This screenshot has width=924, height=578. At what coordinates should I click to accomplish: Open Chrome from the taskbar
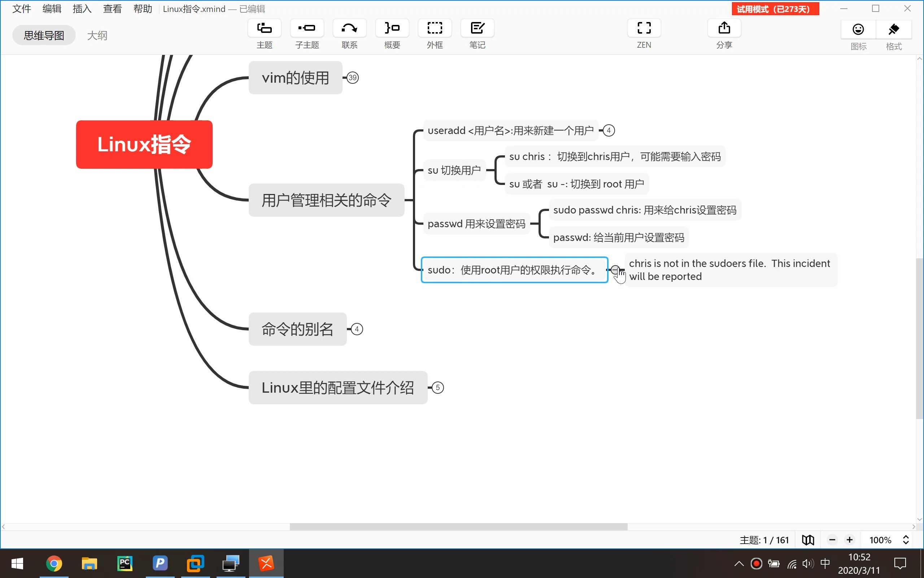click(x=54, y=564)
